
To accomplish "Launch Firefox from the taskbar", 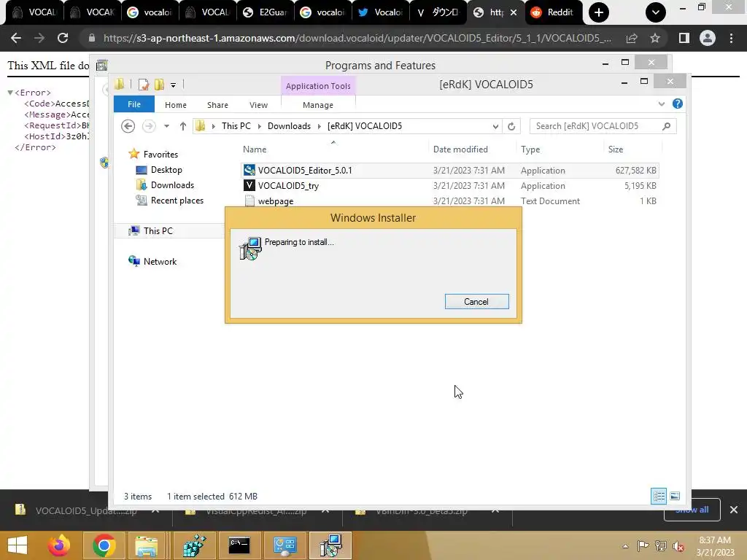I will [x=59, y=545].
